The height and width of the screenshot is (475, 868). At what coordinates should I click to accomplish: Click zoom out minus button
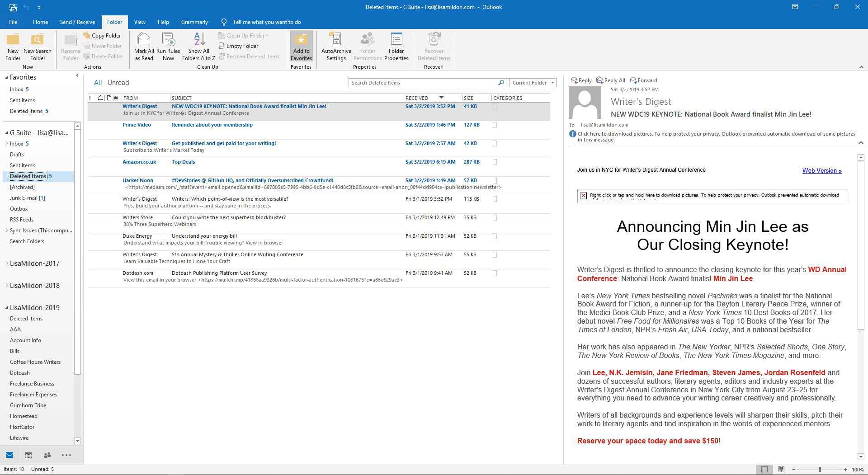(x=793, y=470)
